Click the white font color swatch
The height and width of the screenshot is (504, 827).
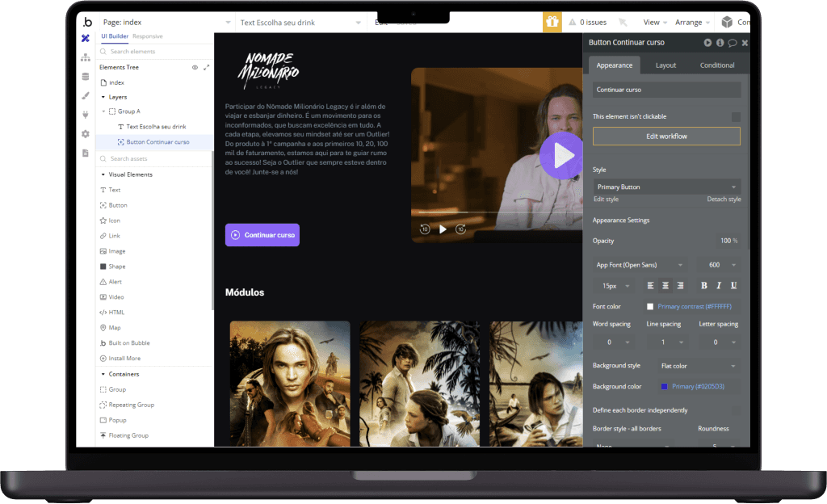pos(650,306)
